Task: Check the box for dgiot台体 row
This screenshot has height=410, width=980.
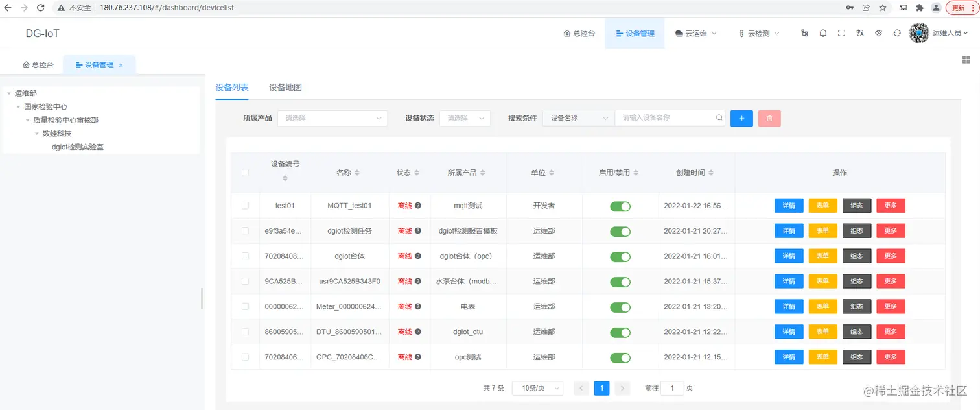Action: tap(245, 256)
